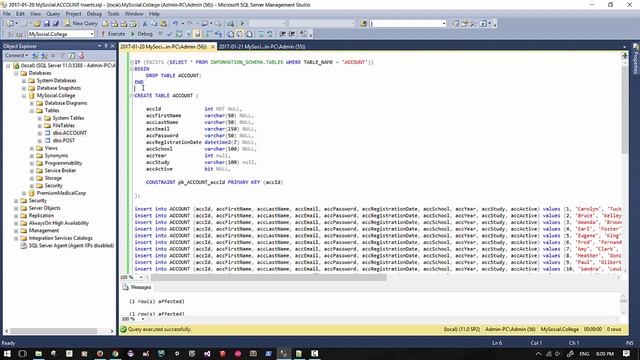Open the Windows Start menu

7,353
